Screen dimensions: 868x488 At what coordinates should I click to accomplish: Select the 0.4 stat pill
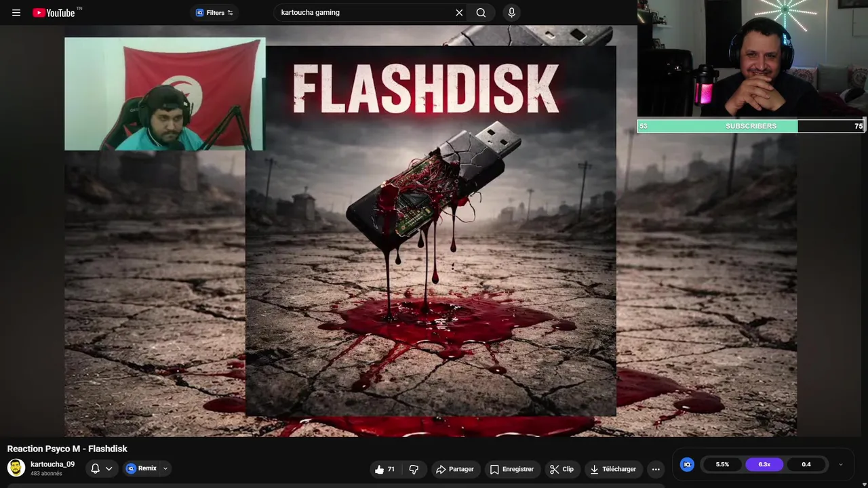click(806, 464)
